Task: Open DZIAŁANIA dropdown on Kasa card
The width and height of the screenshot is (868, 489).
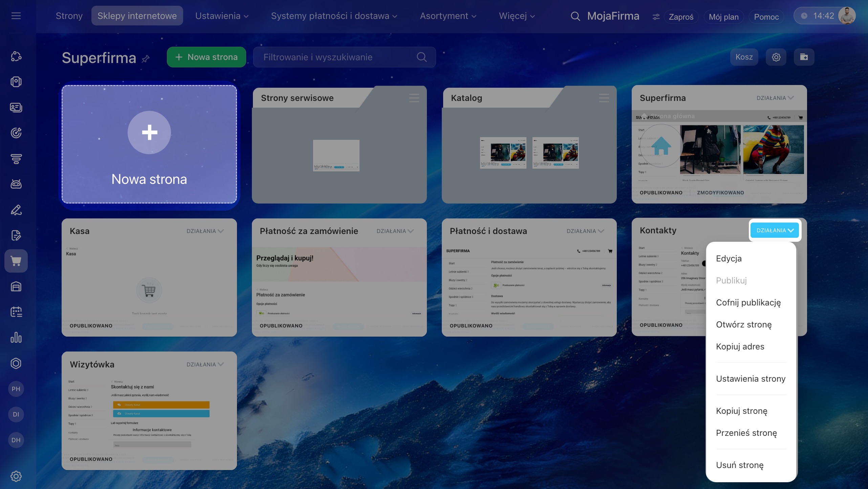Action: (x=205, y=231)
